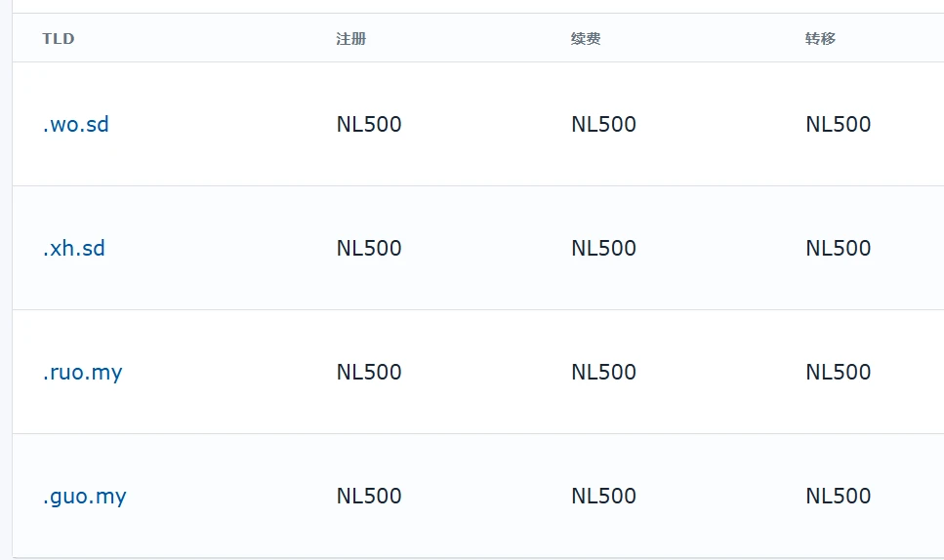Open the .xh.sd domain link
This screenshot has height=560, width=944.
tap(74, 249)
